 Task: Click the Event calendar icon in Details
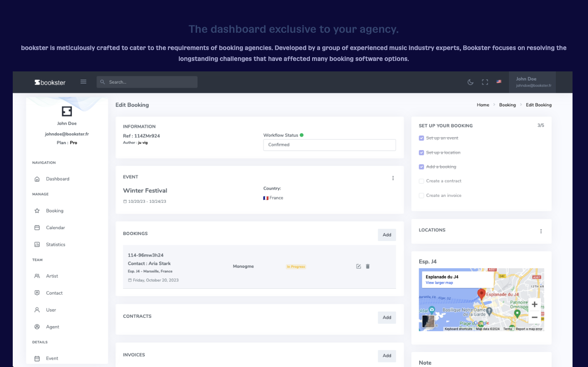tap(37, 358)
